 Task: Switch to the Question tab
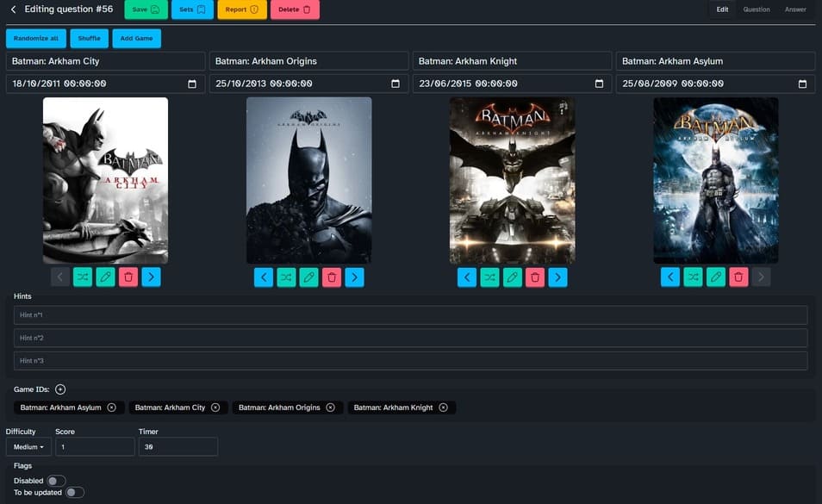point(757,9)
